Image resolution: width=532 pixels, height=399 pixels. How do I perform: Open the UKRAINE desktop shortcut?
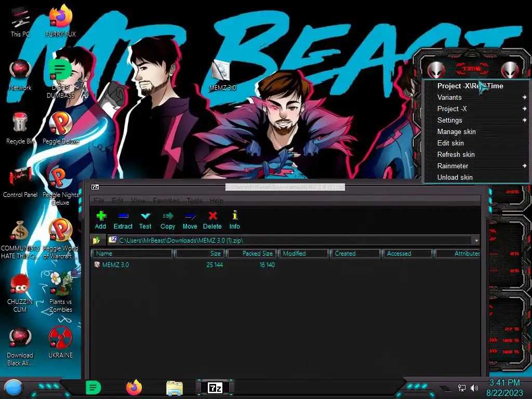[x=60, y=342]
